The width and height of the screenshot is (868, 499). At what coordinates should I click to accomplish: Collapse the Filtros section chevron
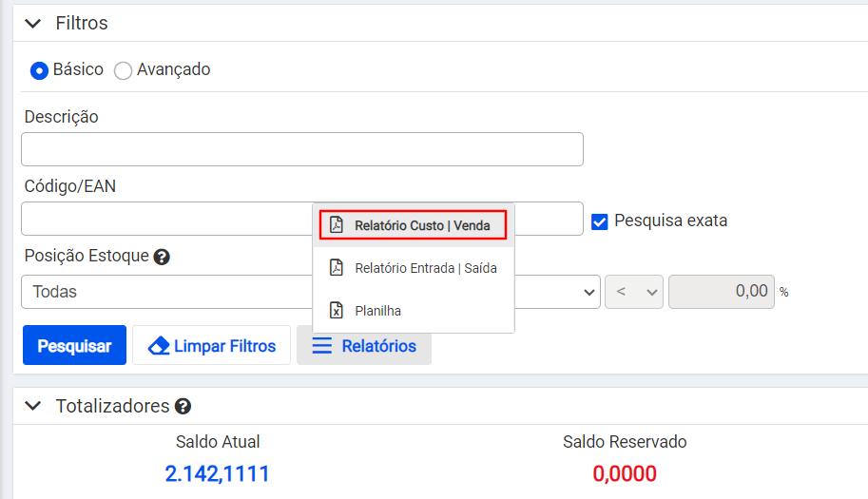point(33,23)
